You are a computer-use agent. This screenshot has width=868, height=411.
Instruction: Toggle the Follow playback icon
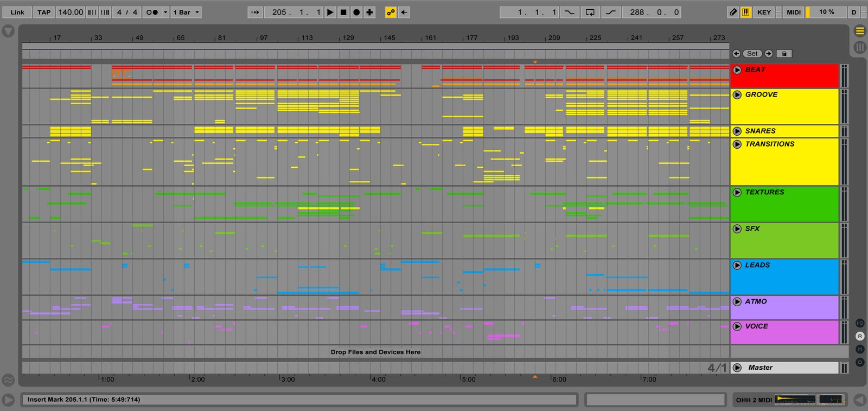pyautogui.click(x=255, y=12)
